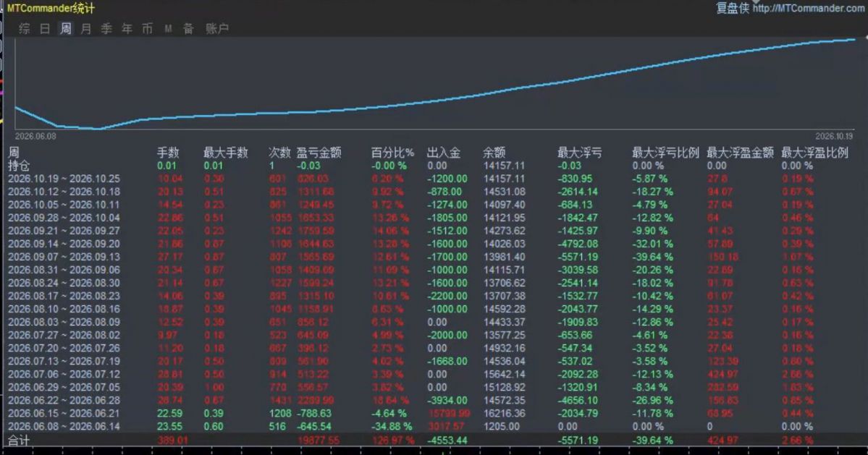Open the 季 quarterly tab
Screen dimensions: 868x455
click(106, 29)
